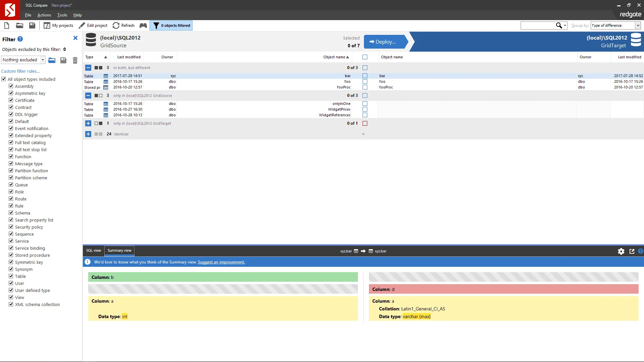Open an existing project via the folder icon

(x=19, y=25)
